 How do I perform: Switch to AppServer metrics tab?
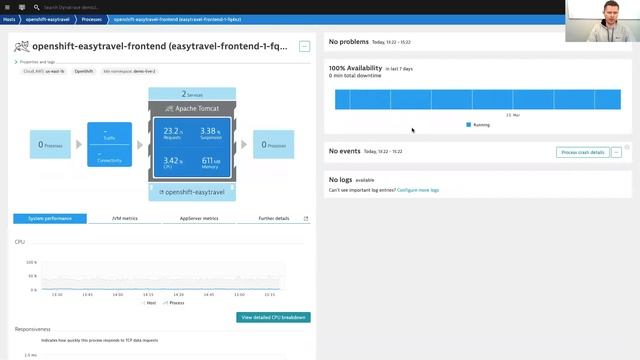tap(199, 218)
